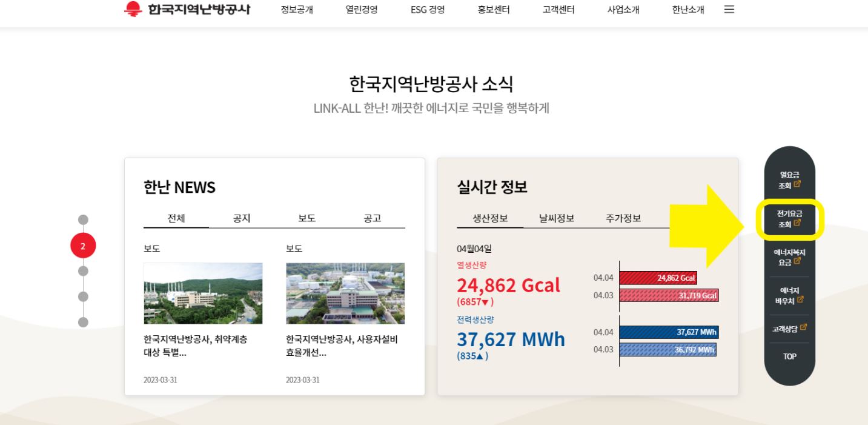Go to fourth section page dot
The width and height of the screenshot is (868, 425).
coord(84,296)
